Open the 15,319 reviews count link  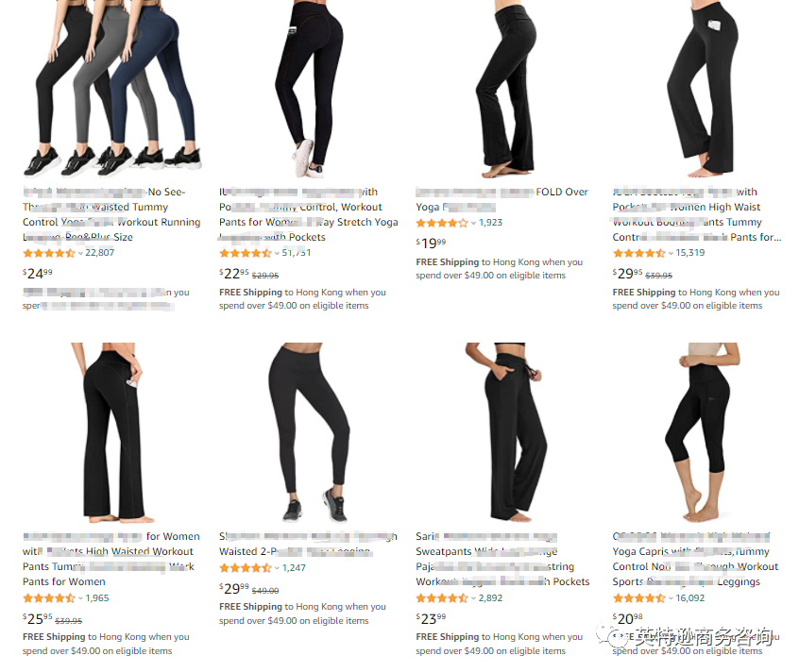coord(690,253)
